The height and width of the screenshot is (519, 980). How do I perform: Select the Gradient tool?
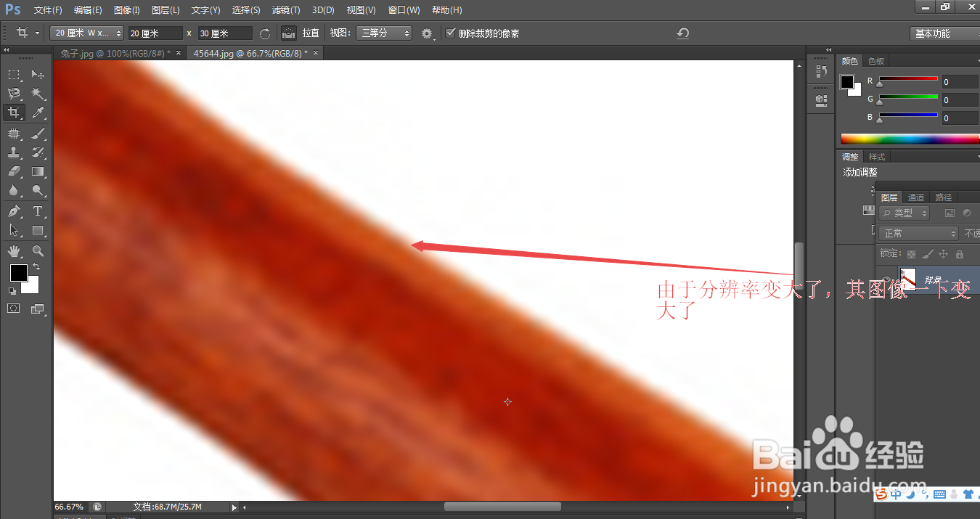tap(38, 171)
